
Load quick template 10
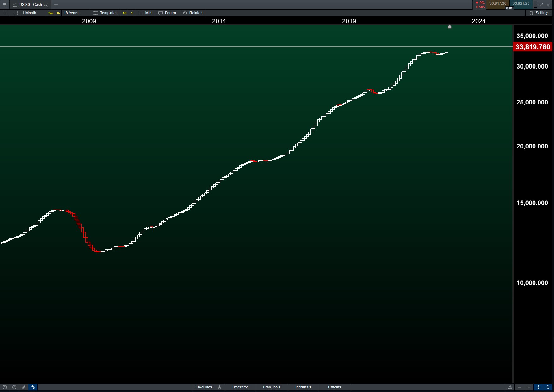(x=125, y=13)
